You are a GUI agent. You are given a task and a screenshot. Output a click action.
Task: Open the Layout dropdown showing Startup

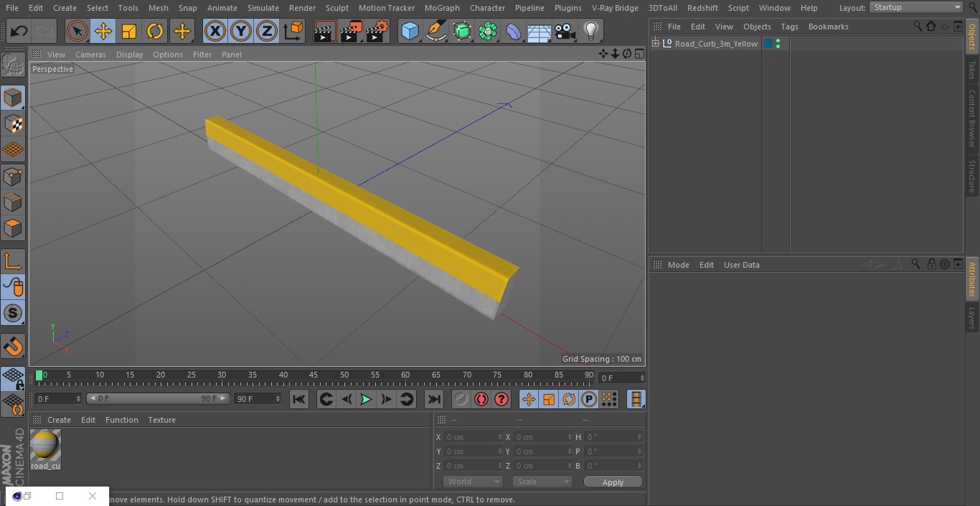(916, 7)
